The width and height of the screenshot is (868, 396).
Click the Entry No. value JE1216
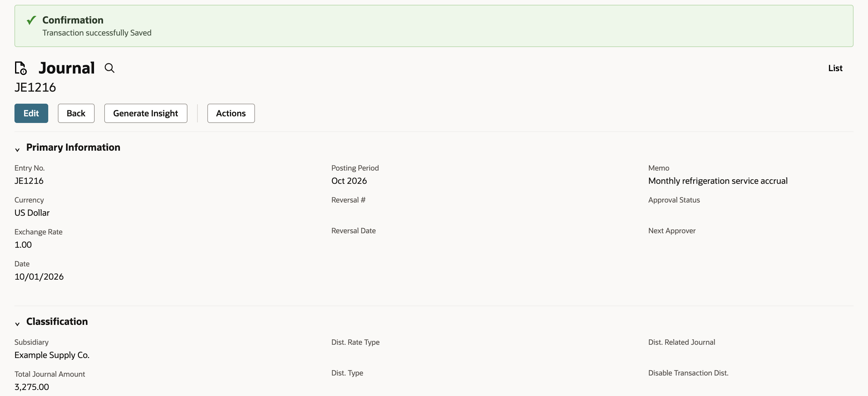point(29,181)
